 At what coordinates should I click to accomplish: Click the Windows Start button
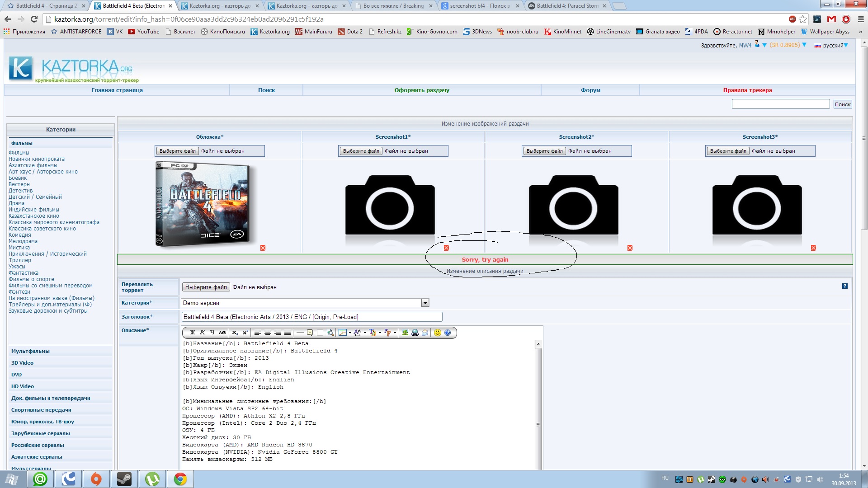click(12, 479)
